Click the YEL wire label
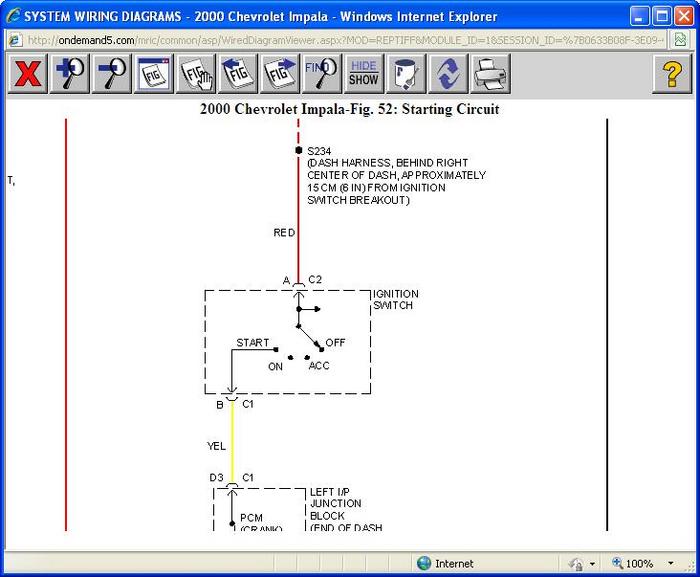 (216, 446)
